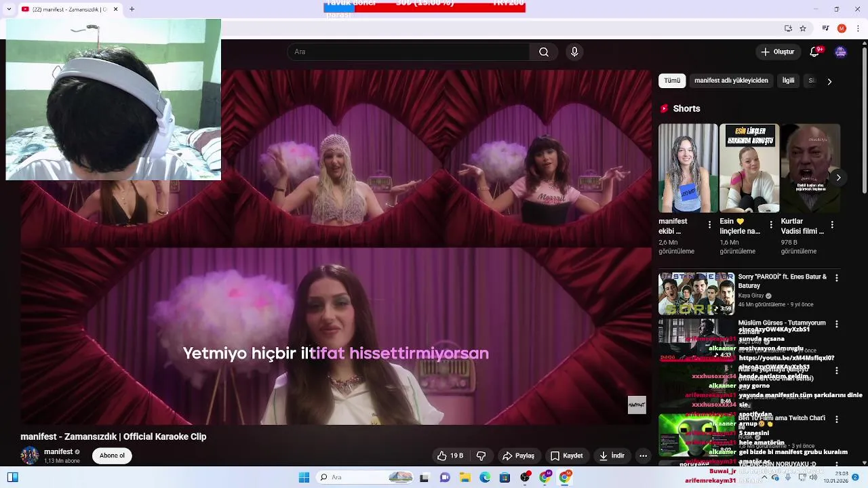Dislike the video with thumbs-down icon
This screenshot has width=868, height=488.
click(481, 456)
